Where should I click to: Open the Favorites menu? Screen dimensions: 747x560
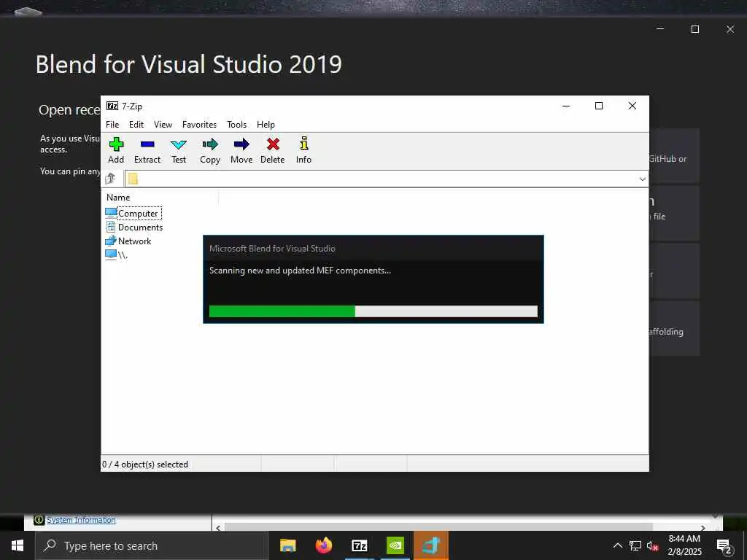[199, 124]
